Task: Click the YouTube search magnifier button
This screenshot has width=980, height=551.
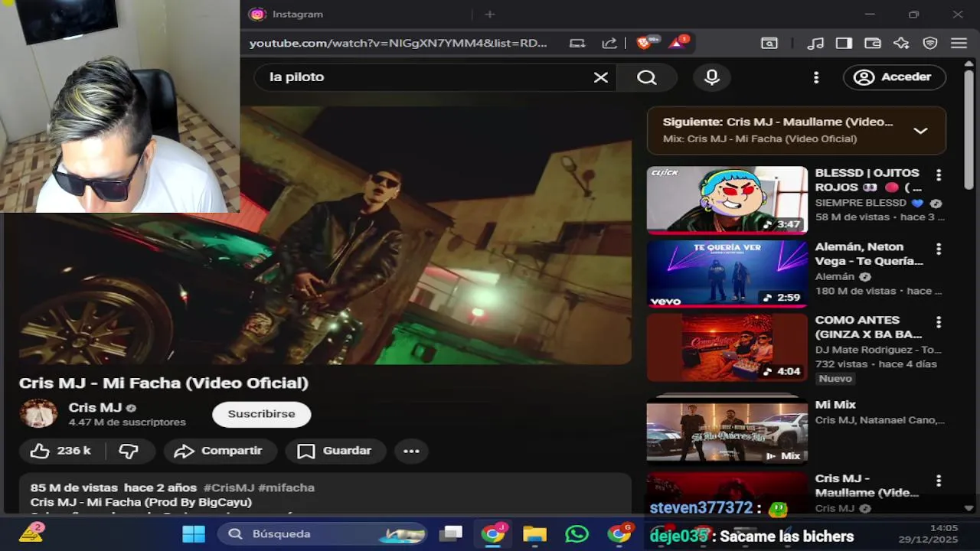Action: [647, 77]
